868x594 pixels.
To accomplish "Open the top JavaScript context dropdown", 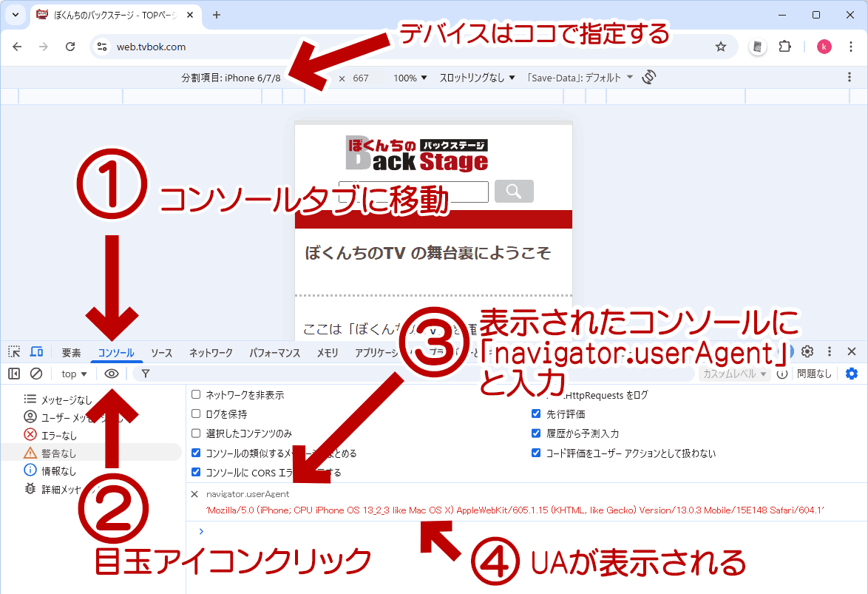I will [x=74, y=374].
